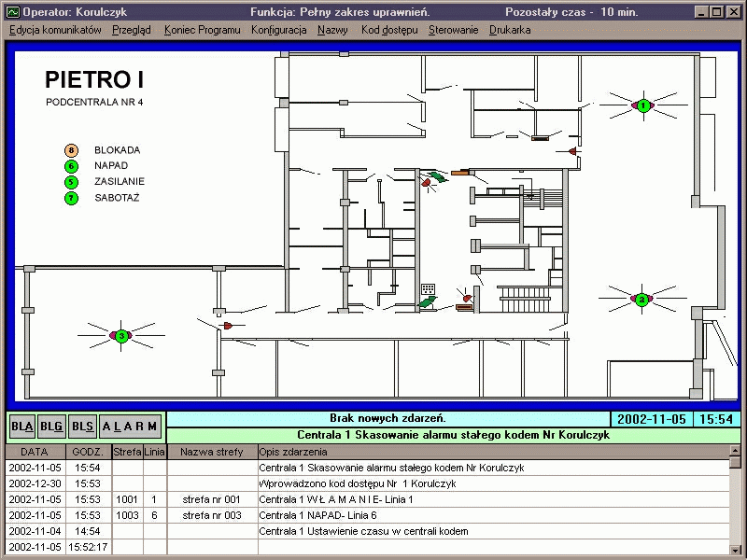Open the Konfiguracja menu
747x560 pixels.
(278, 30)
